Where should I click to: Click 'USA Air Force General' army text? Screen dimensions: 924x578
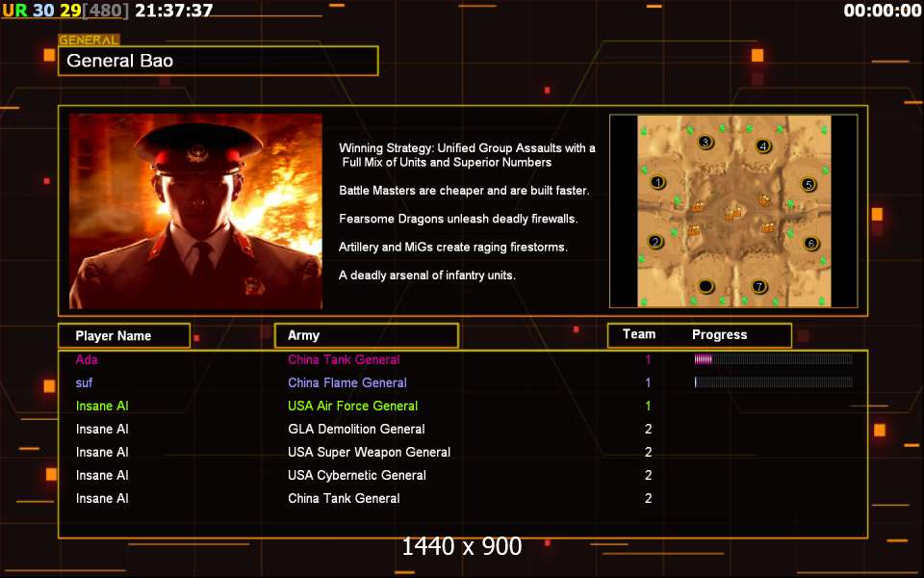pyautogui.click(x=352, y=406)
